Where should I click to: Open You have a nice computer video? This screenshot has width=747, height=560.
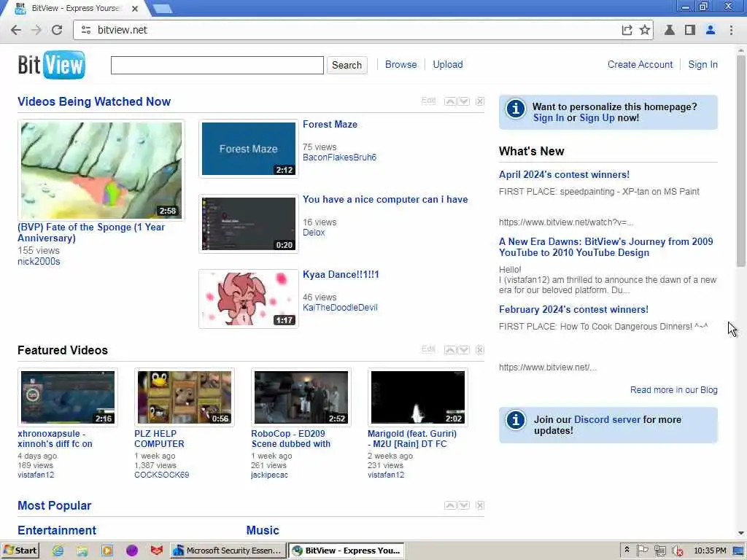click(x=385, y=200)
